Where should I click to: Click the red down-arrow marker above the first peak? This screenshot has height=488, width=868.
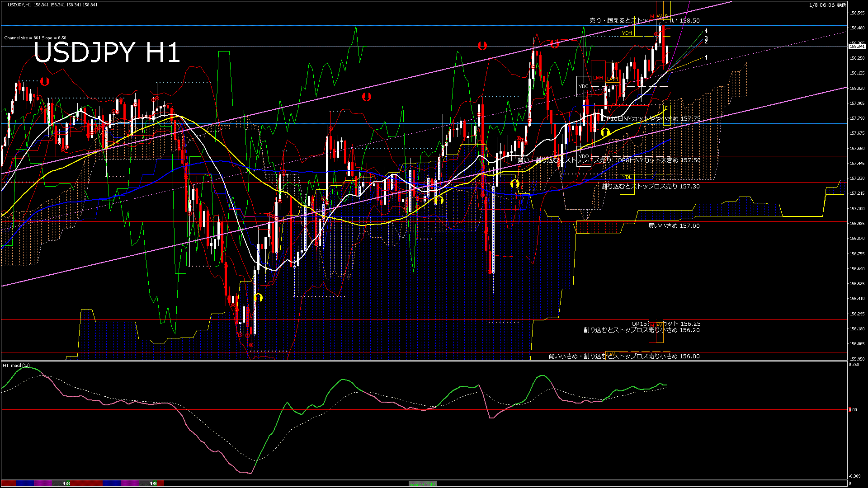click(44, 82)
